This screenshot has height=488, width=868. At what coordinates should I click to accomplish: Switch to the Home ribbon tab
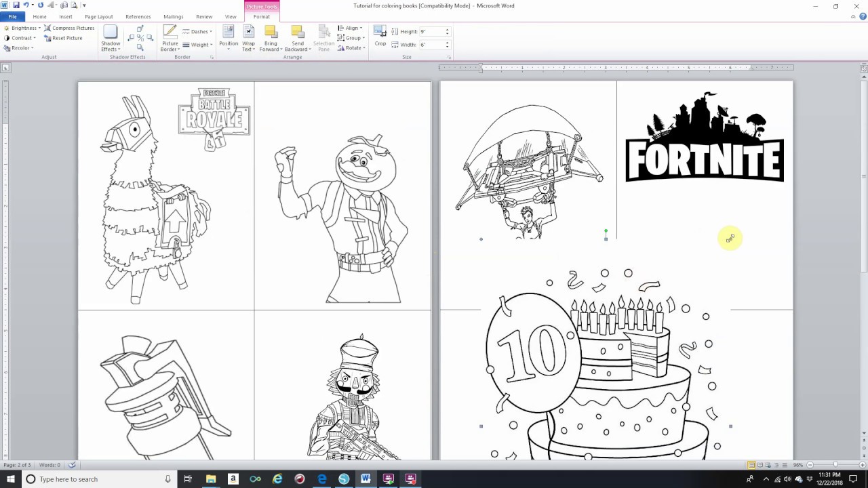tap(39, 16)
